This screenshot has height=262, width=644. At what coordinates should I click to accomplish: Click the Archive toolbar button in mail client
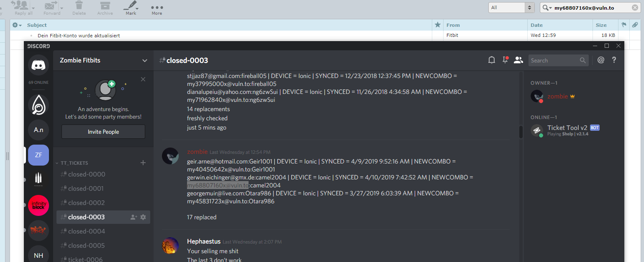tap(105, 8)
